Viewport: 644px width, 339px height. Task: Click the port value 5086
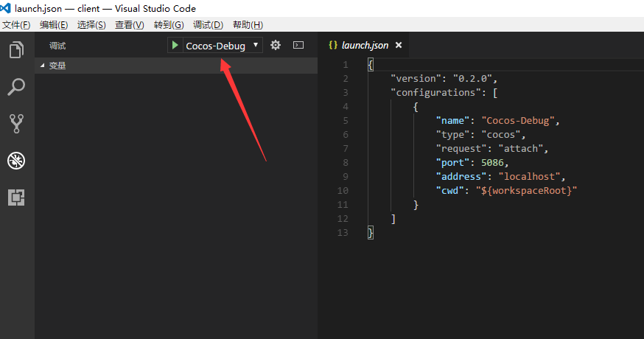pos(492,163)
